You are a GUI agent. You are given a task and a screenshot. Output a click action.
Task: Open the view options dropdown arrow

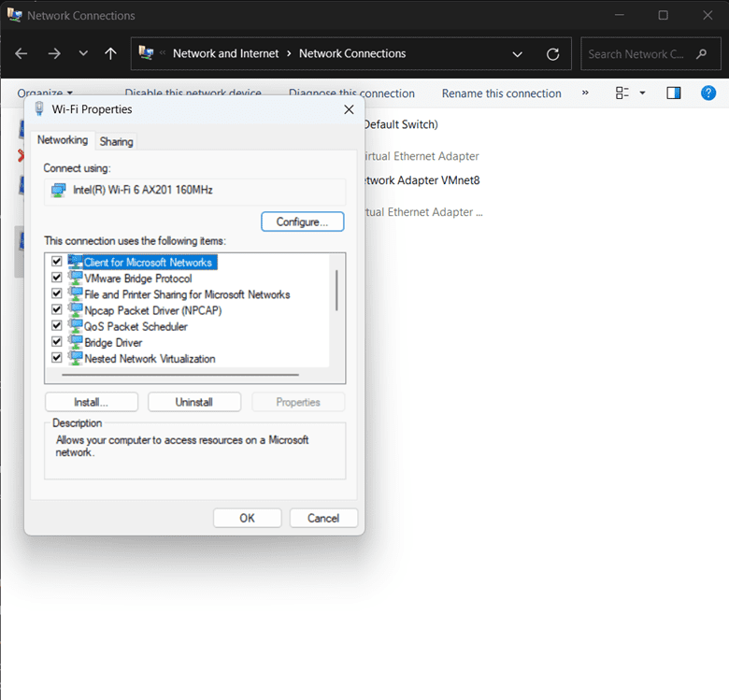[642, 93]
